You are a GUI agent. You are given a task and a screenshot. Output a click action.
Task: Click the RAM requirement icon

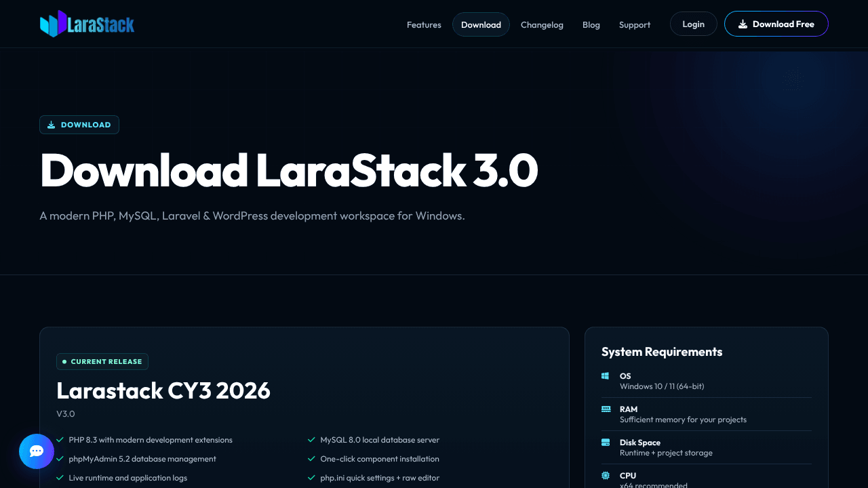(x=606, y=409)
